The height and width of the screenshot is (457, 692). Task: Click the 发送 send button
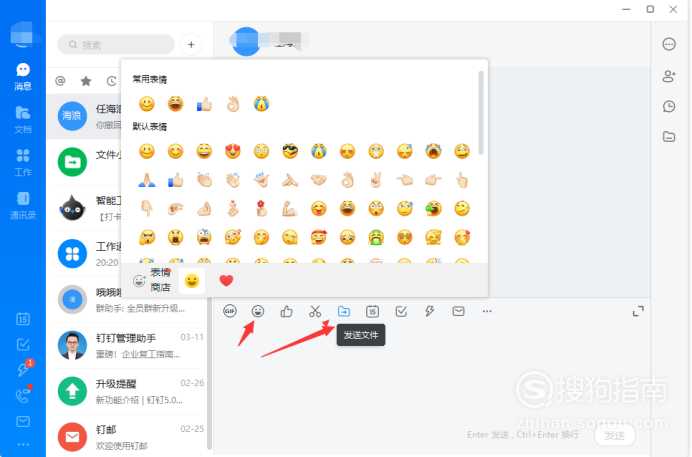(615, 435)
